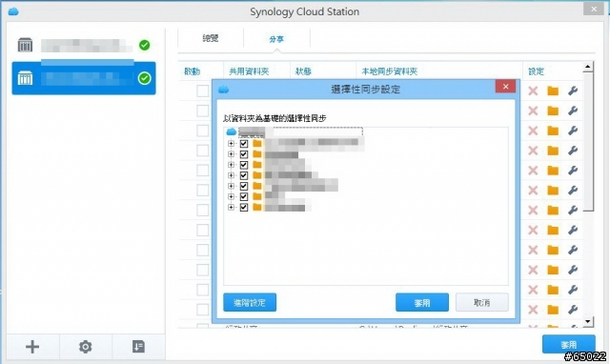The image size is (610, 364).
Task: Select the first server entry in sidebar
Action: coord(84,45)
